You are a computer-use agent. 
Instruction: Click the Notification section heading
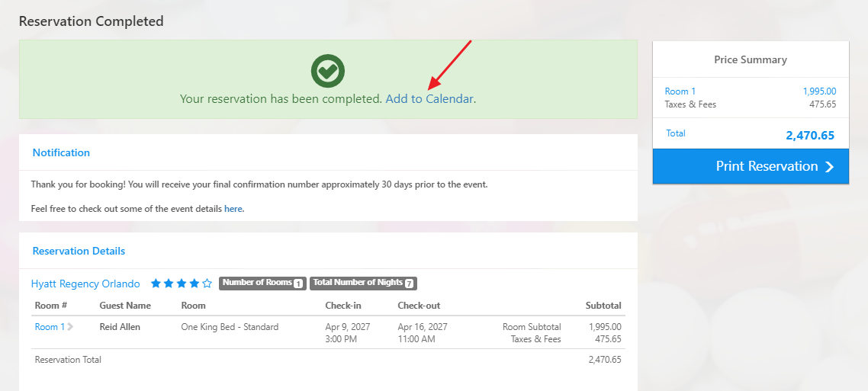point(61,152)
